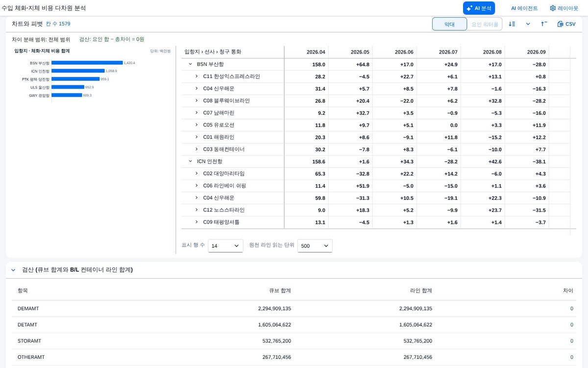Screen dimensions: 588x368
Task: Click the collapse-all up-arrow icon
Action: coord(544,24)
